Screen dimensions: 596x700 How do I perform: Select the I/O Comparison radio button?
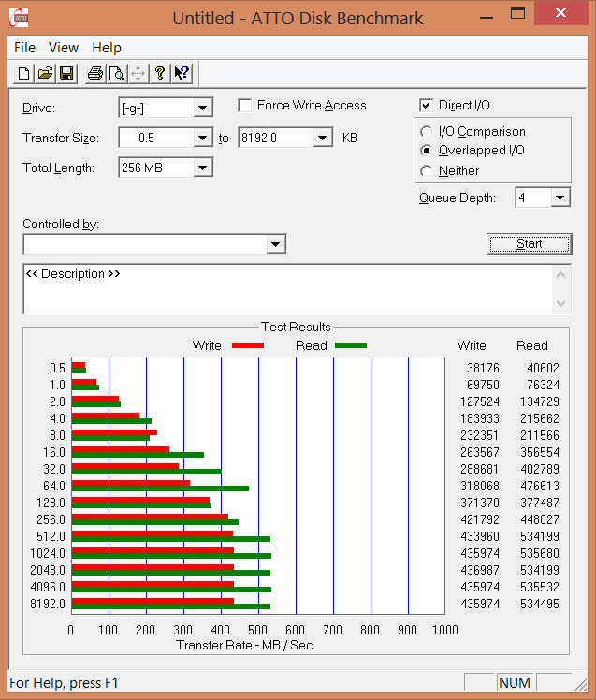point(427,132)
